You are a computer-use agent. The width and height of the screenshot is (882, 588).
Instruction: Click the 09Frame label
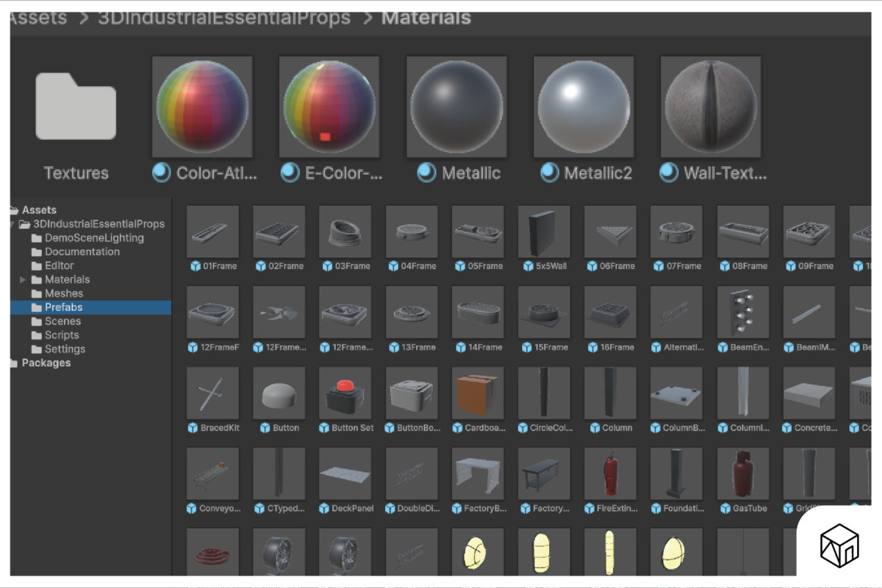tap(816, 266)
